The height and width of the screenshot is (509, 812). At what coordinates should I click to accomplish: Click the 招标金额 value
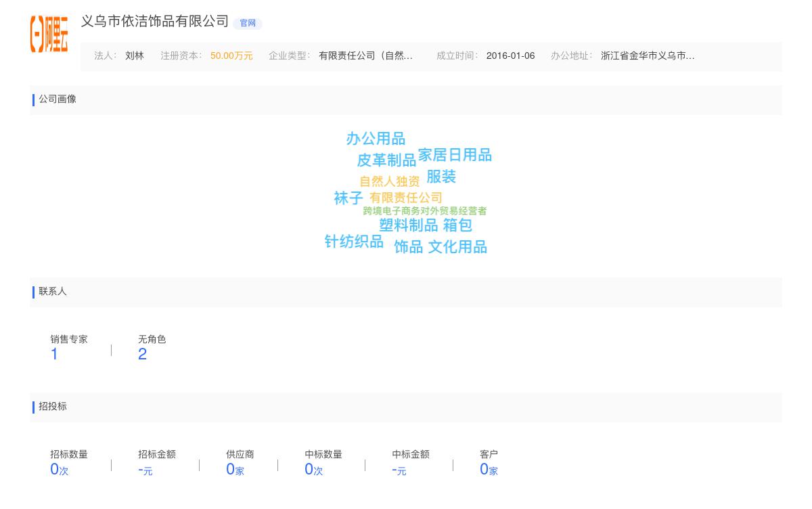point(145,470)
